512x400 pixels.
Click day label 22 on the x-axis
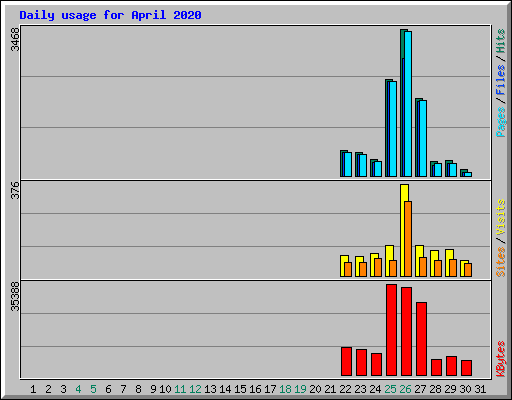coord(345,389)
